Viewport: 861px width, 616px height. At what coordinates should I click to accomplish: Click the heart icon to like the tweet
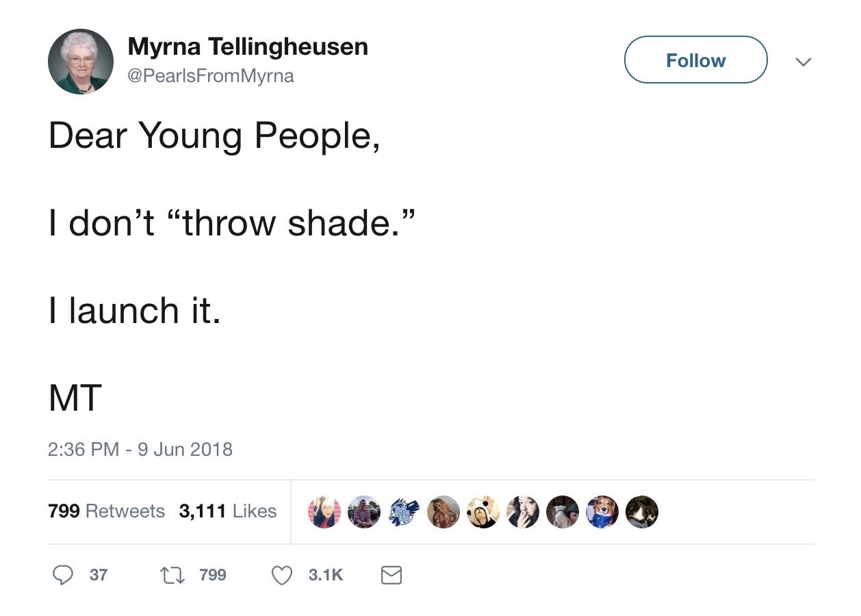pyautogui.click(x=281, y=575)
